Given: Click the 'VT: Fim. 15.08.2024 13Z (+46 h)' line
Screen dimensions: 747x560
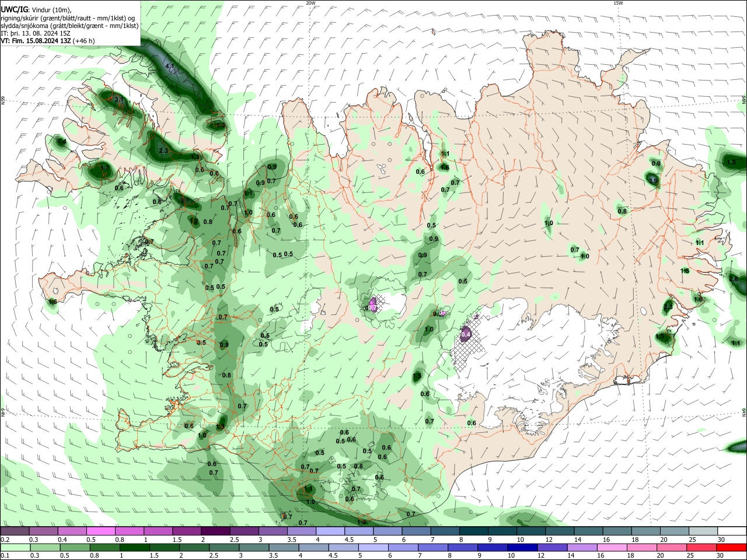Looking at the screenshot, I should tap(48, 41).
